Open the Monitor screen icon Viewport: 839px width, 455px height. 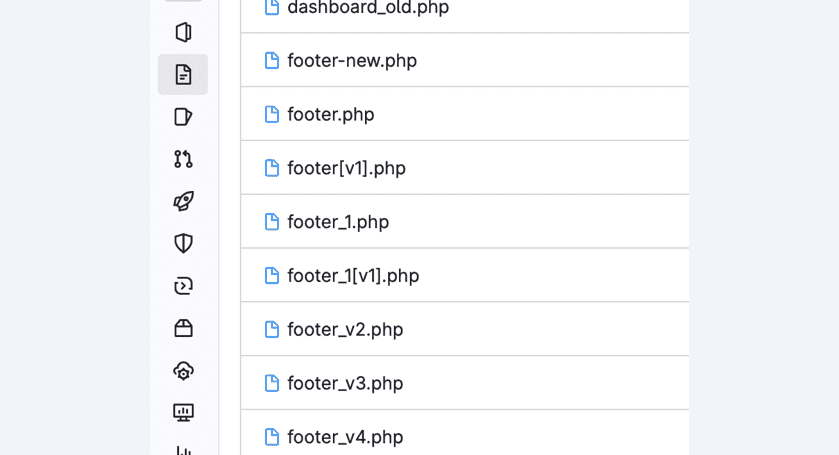[183, 413]
